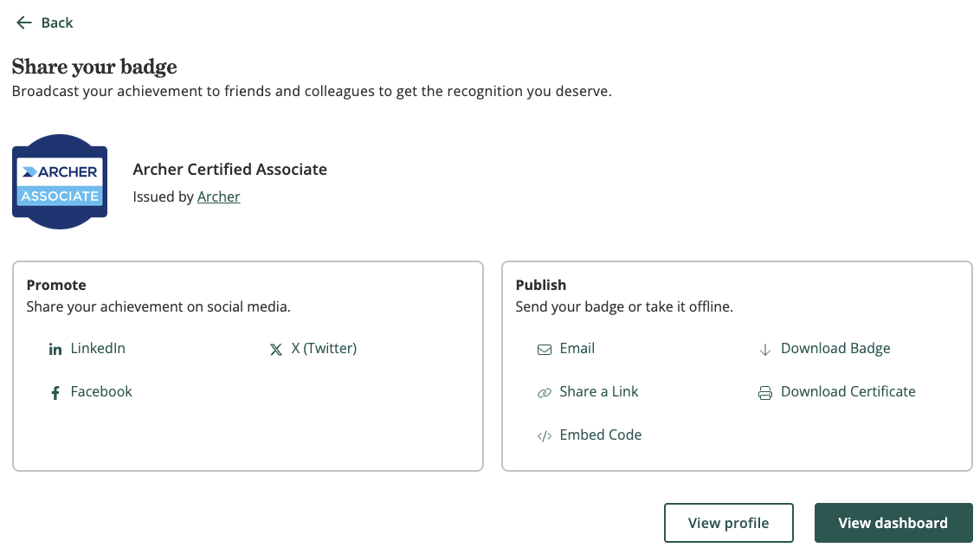980x554 pixels.
Task: Click the LinkedIn logo icon
Action: coord(55,349)
